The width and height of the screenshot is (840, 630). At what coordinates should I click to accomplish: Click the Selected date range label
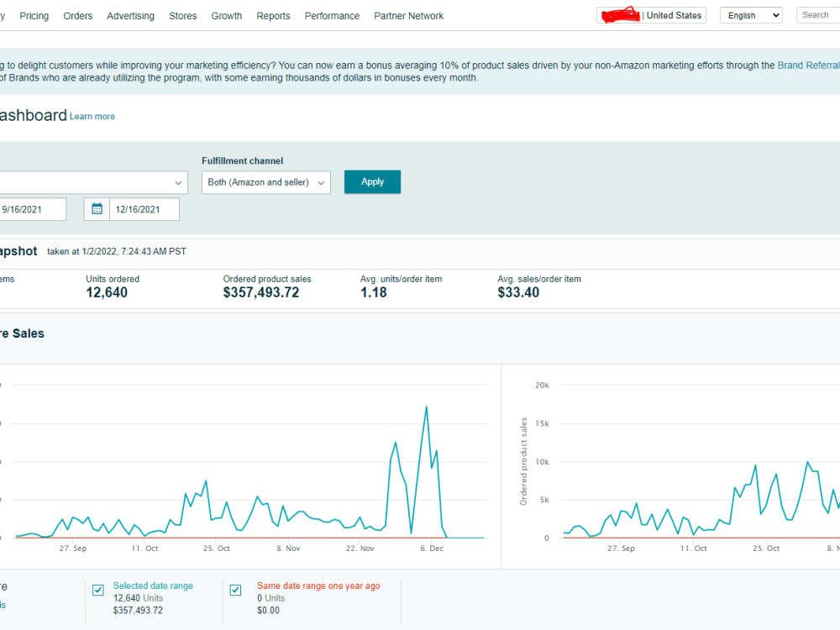tap(153, 585)
